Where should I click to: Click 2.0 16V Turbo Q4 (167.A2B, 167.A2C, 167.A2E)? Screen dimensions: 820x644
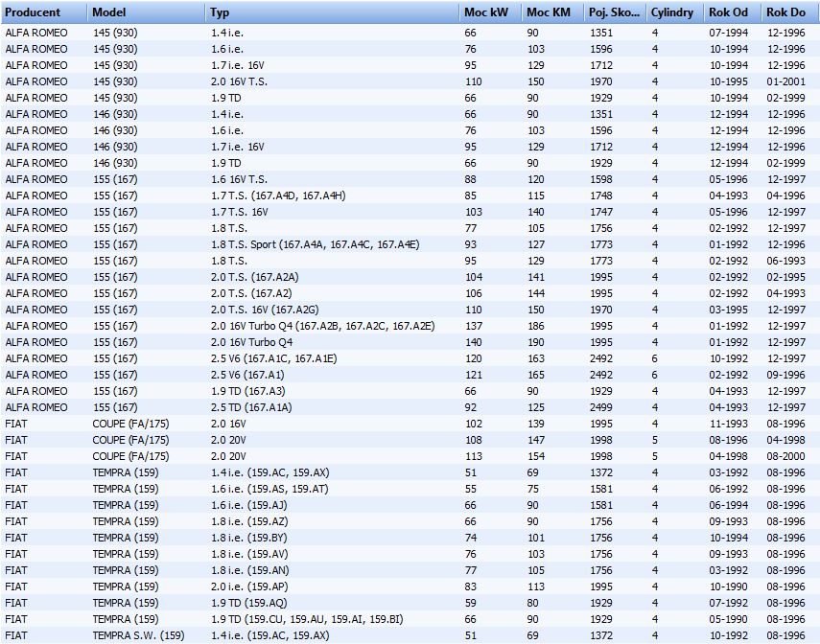point(322,326)
